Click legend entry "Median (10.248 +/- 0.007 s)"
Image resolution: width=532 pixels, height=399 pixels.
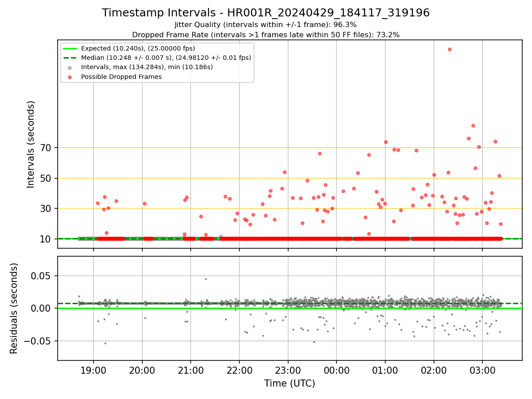[166, 58]
